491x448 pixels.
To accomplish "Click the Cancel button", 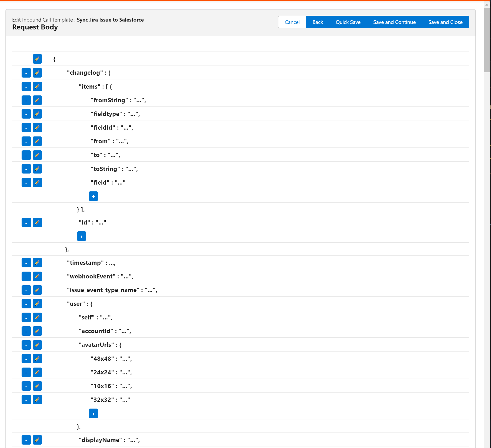I will (x=292, y=22).
